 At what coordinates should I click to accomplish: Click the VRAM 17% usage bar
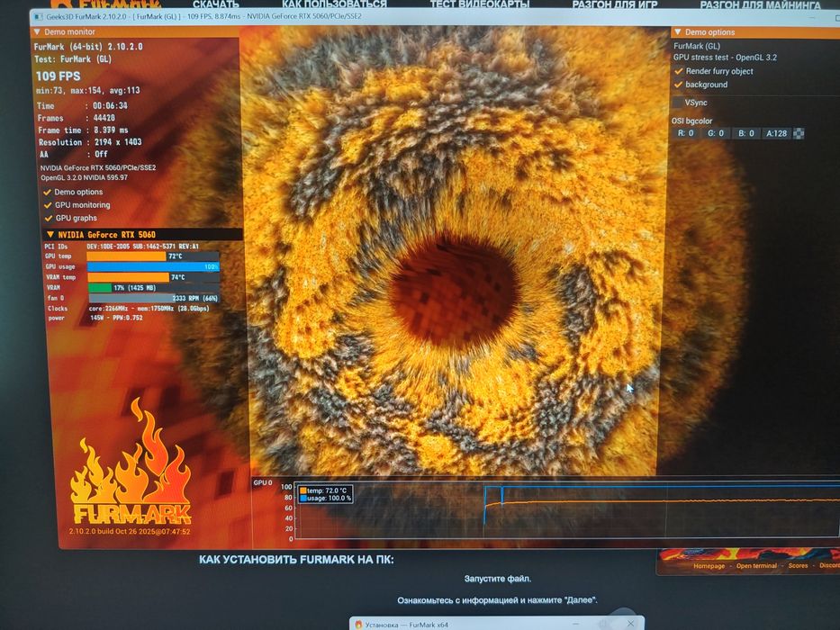pyautogui.click(x=154, y=288)
